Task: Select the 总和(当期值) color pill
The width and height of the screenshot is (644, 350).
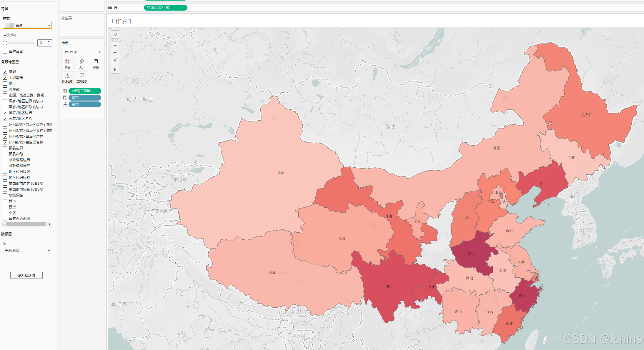Action: [x=85, y=91]
